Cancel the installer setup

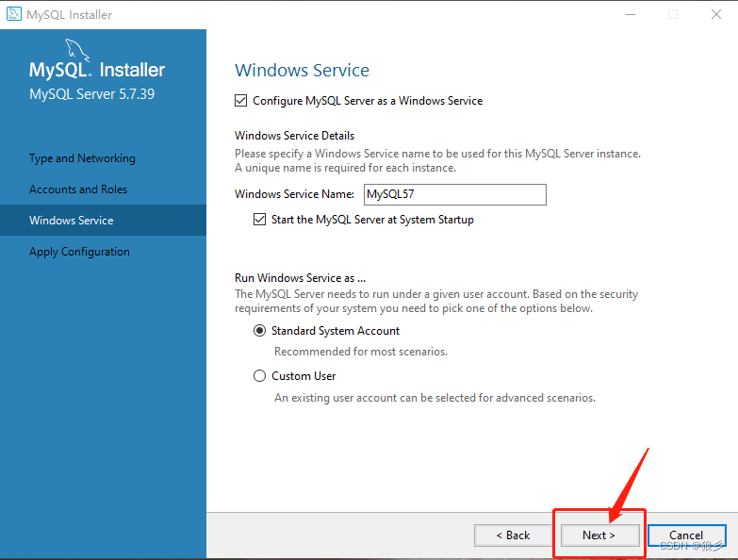click(687, 535)
